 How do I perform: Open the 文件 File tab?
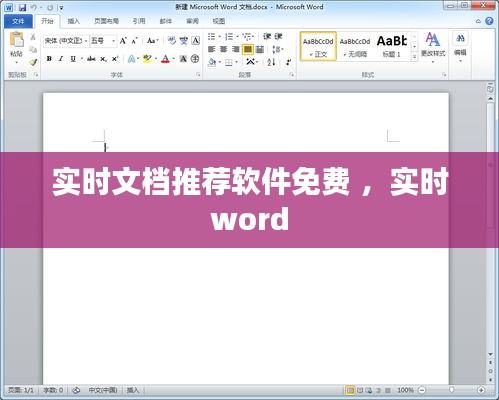18,21
